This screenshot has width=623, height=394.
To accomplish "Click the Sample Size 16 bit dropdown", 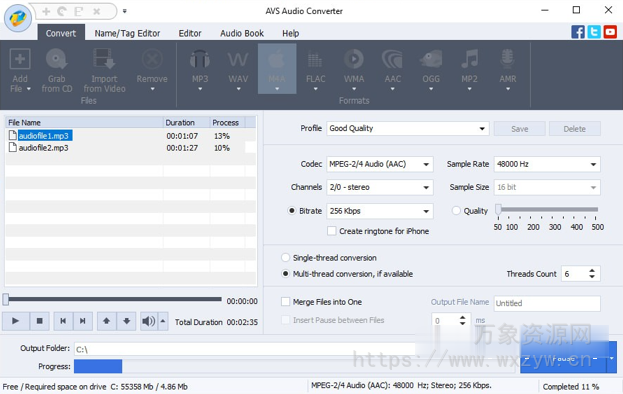I will coord(547,187).
